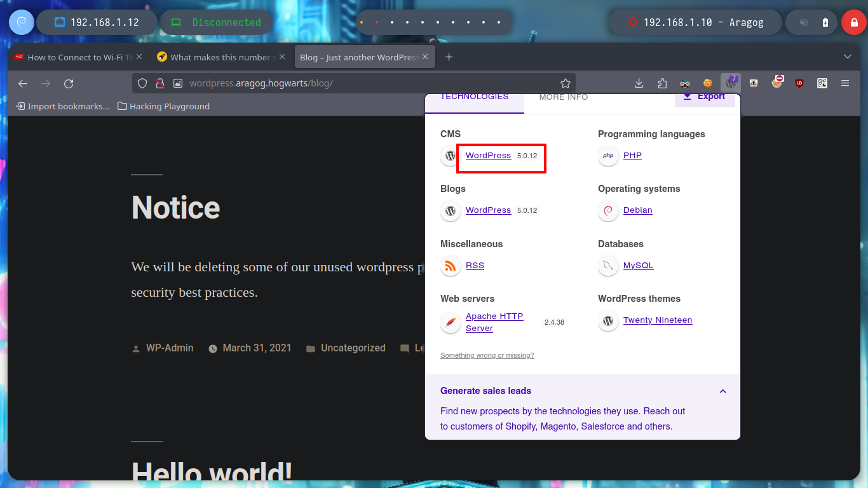Open the Firefox downloads panel
Viewport: 868px width, 488px height.
coord(639,83)
